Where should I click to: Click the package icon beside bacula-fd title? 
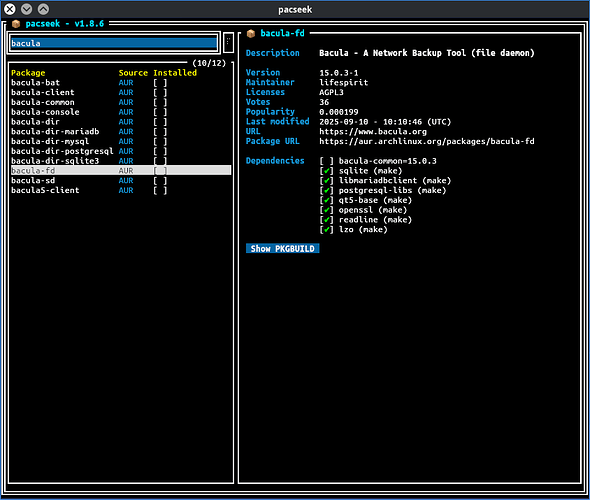coord(251,34)
